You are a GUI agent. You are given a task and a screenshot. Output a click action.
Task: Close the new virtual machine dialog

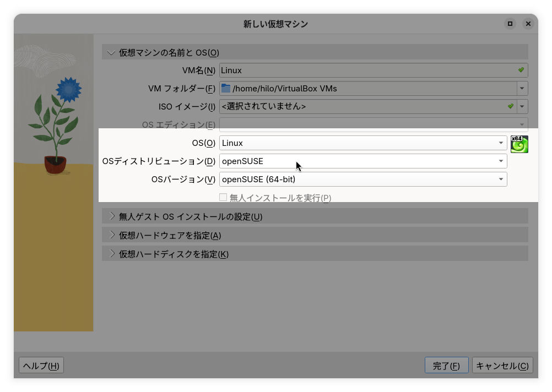[528, 24]
